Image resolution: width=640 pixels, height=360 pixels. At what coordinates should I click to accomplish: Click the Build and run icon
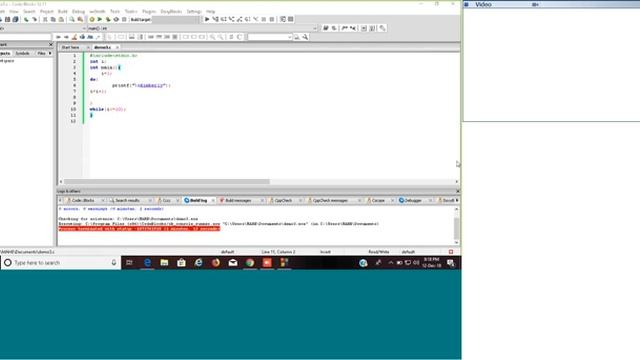pos(108,19)
